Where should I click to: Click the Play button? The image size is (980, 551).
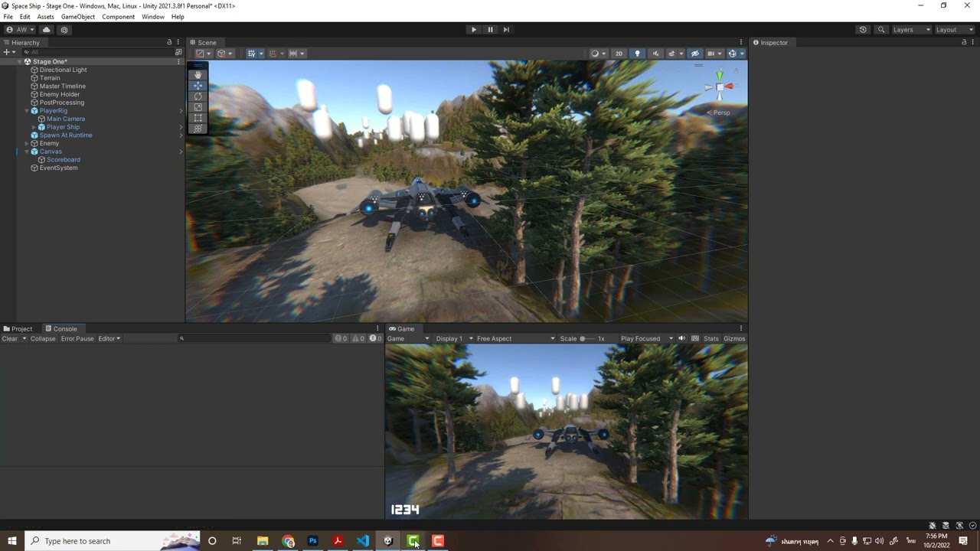tap(473, 30)
